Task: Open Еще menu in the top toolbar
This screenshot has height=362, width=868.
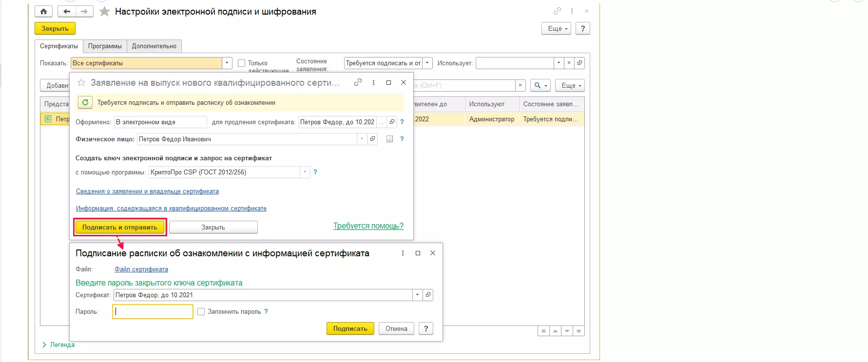Action: 556,29
